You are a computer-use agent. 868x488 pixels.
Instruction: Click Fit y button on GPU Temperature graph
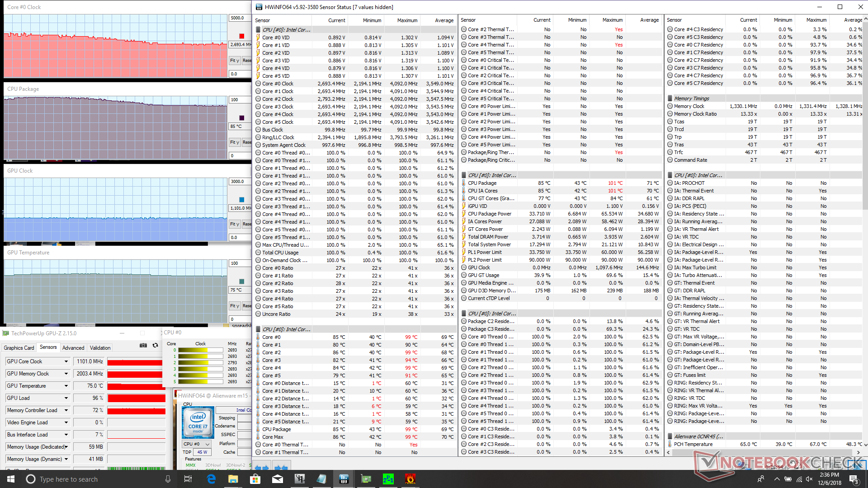point(234,306)
